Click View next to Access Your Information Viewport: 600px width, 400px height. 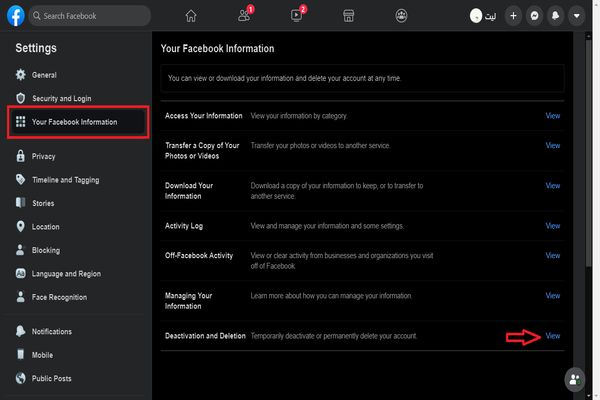pyautogui.click(x=552, y=116)
